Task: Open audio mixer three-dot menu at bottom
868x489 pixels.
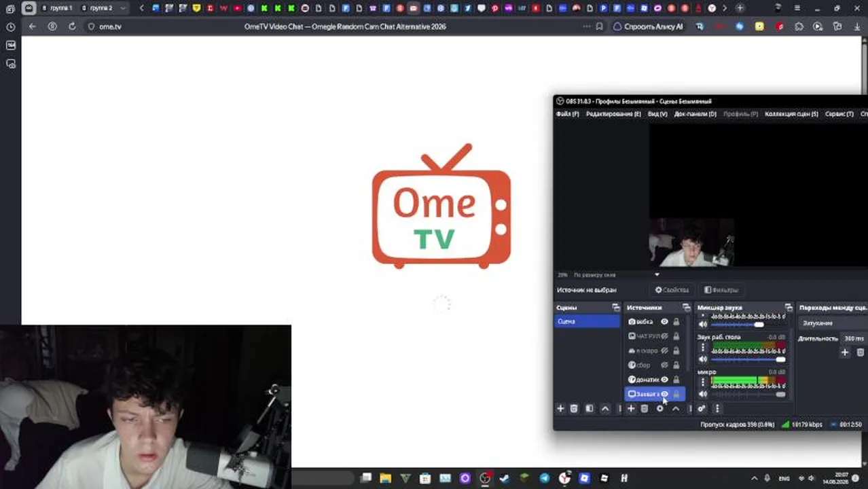Action: pyautogui.click(x=717, y=408)
